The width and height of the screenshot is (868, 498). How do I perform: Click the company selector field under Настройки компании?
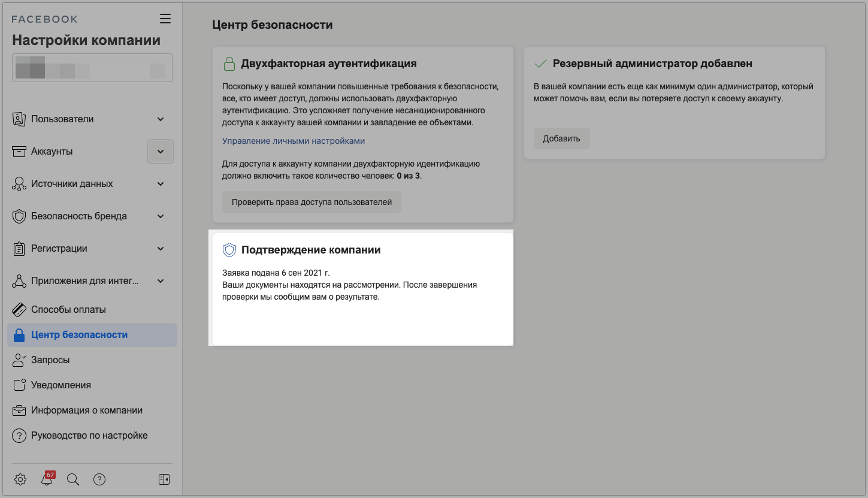(92, 68)
